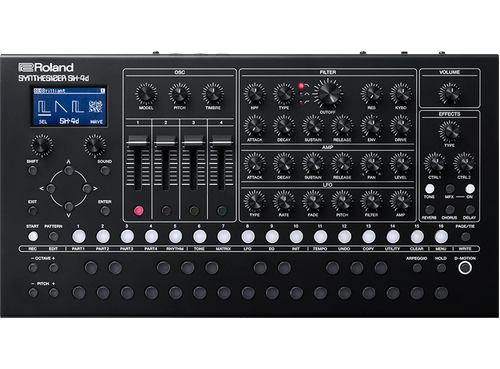This screenshot has width=500, height=369.
Task: Push the up cursor button
Action: click(69, 171)
